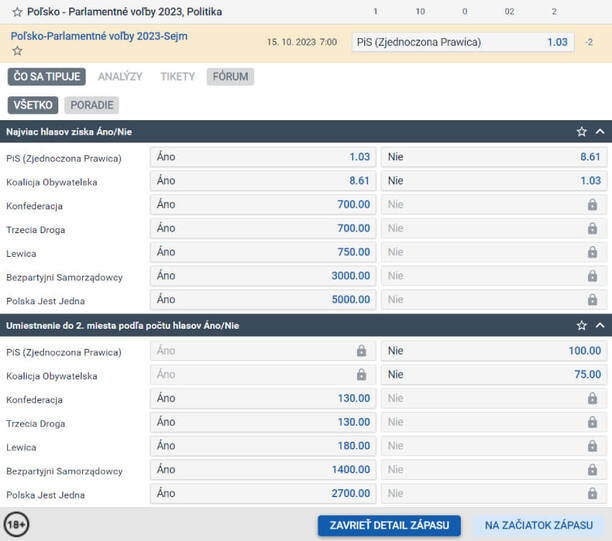This screenshot has height=541, width=612.
Task: Bet Nie 100.00 on PiS top-2 placement
Action: click(494, 351)
